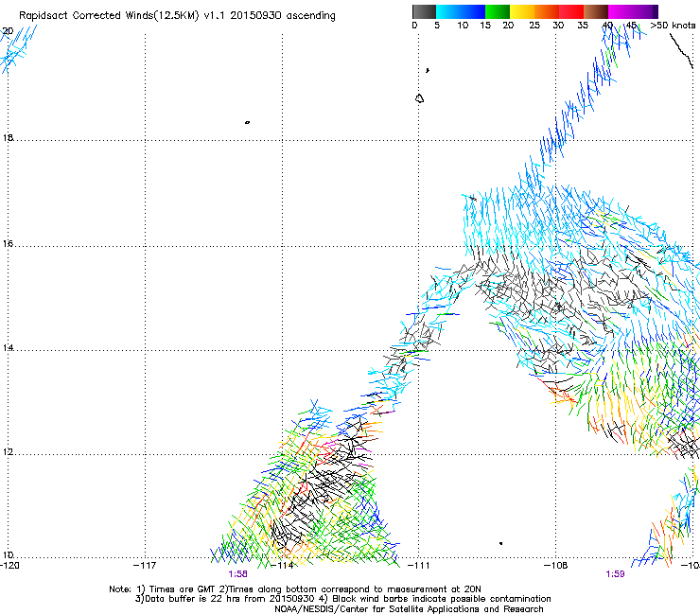Screen dimensions: 700x615
Task: Click the island outline on the -111 meridian
Action: coord(419,98)
